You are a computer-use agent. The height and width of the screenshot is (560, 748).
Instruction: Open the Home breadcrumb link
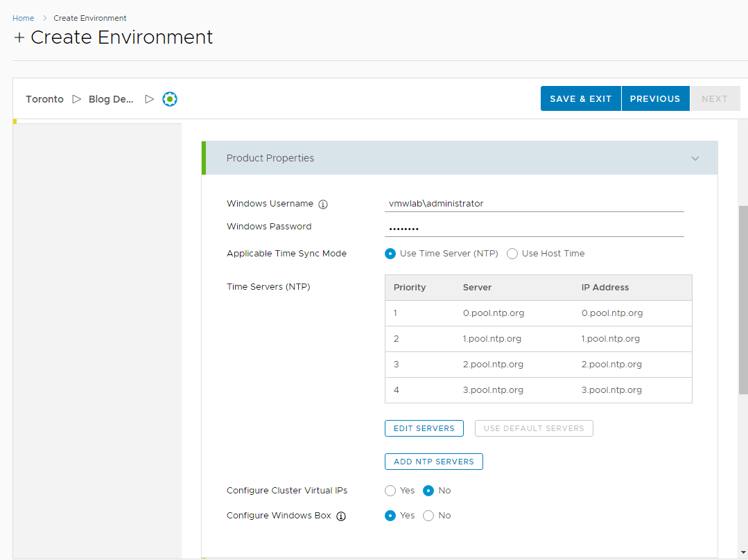coord(23,18)
